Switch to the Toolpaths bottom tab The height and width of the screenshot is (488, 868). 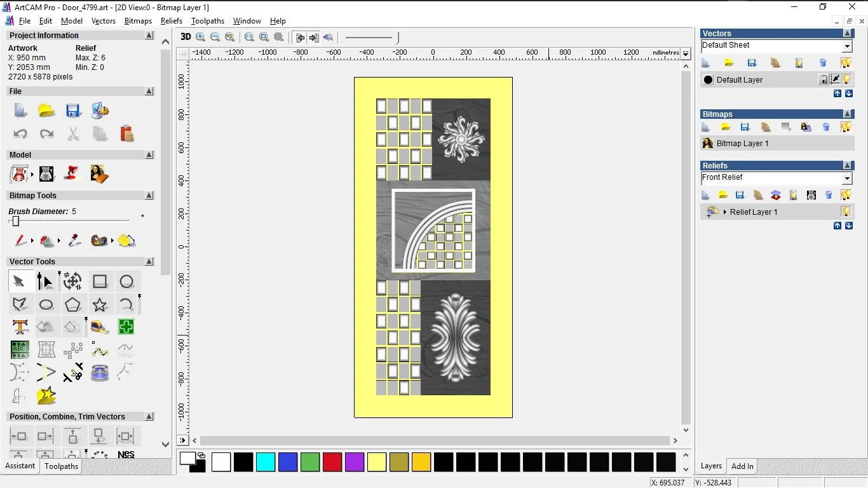point(61,466)
